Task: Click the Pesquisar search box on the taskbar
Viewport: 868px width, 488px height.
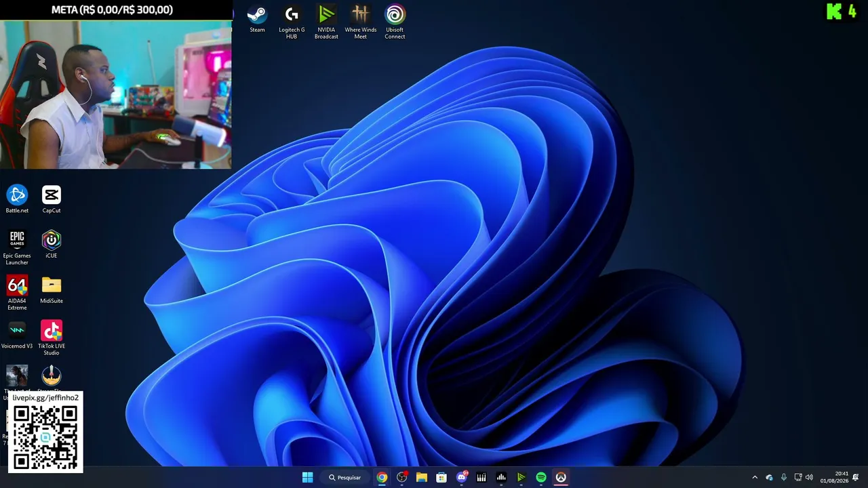Action: point(344,477)
